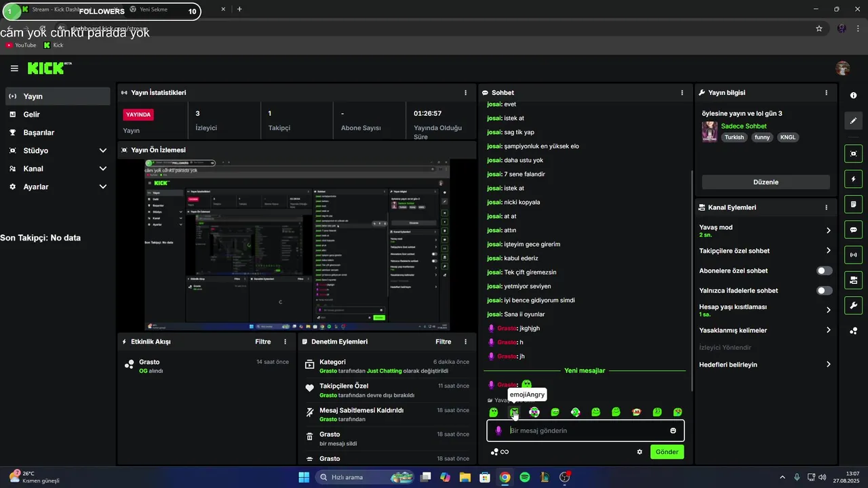Image resolution: width=868 pixels, height=488 pixels.
Task: Open Sohbet panel three-dot menu
Action: point(682,93)
